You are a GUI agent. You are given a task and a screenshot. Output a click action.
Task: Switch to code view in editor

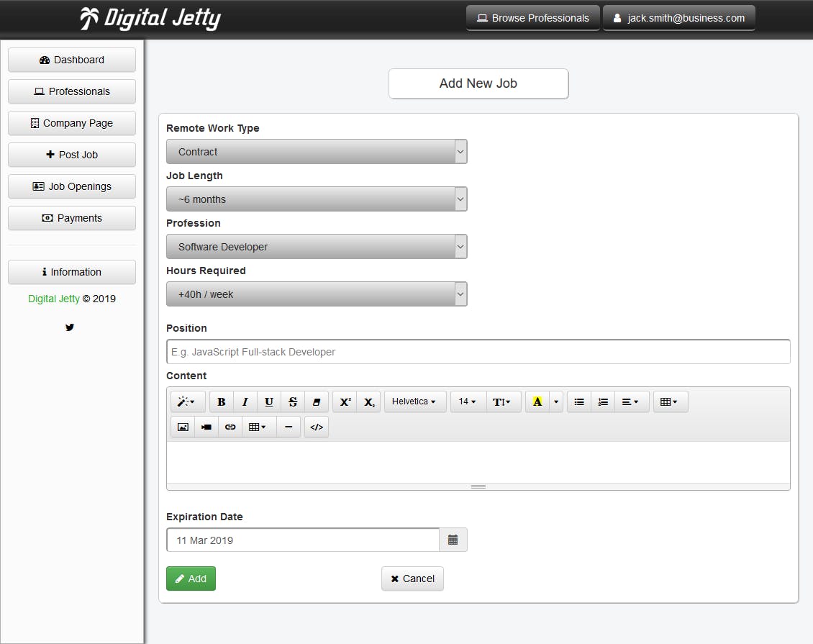[317, 427]
